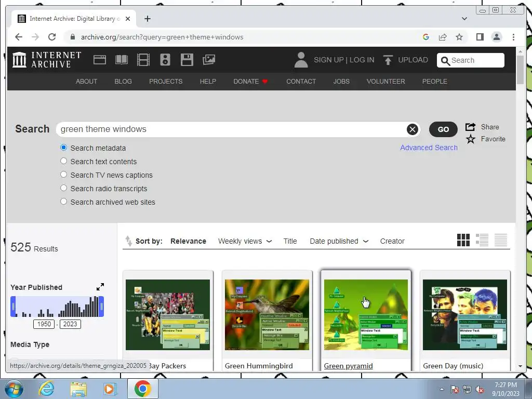View site information lock icon
Screen dimensions: 532x399
coord(72,37)
